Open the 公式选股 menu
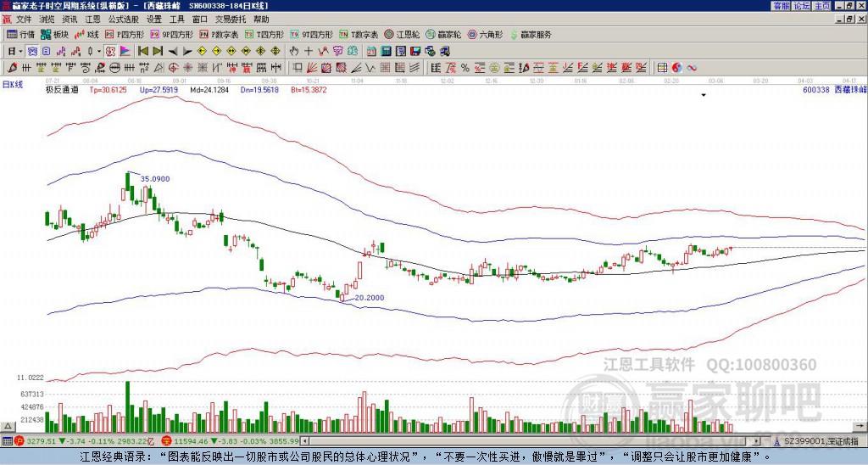This screenshot has width=868, height=465. click(x=124, y=20)
